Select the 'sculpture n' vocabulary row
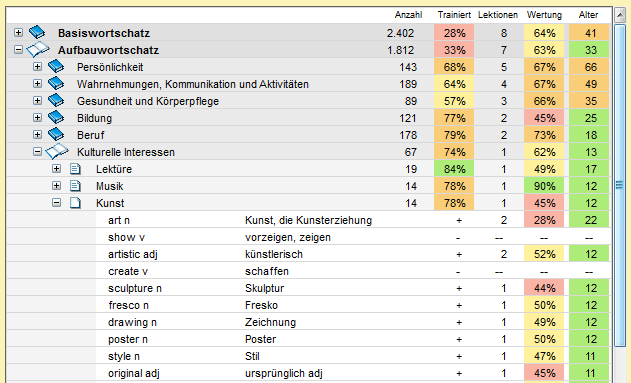 308,288
